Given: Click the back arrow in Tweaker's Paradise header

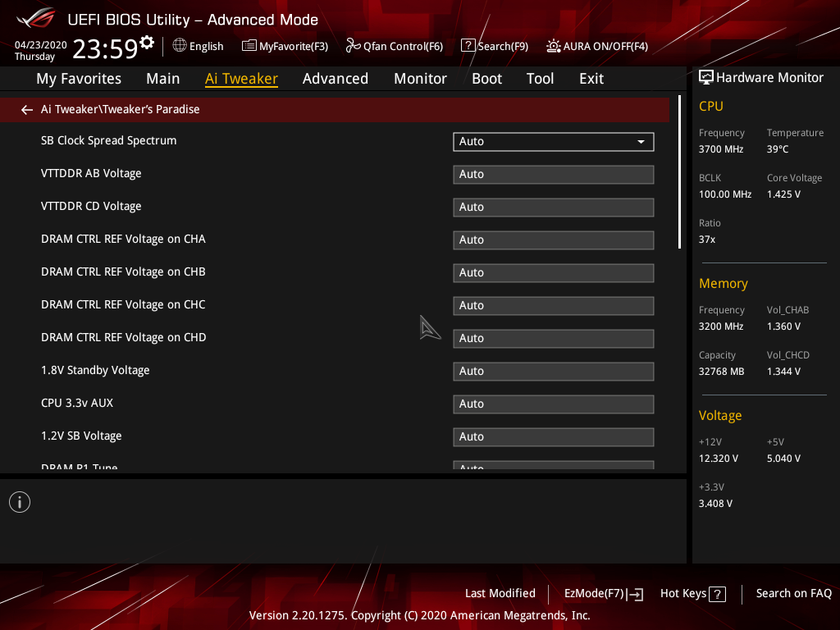Looking at the screenshot, I should (x=27, y=110).
